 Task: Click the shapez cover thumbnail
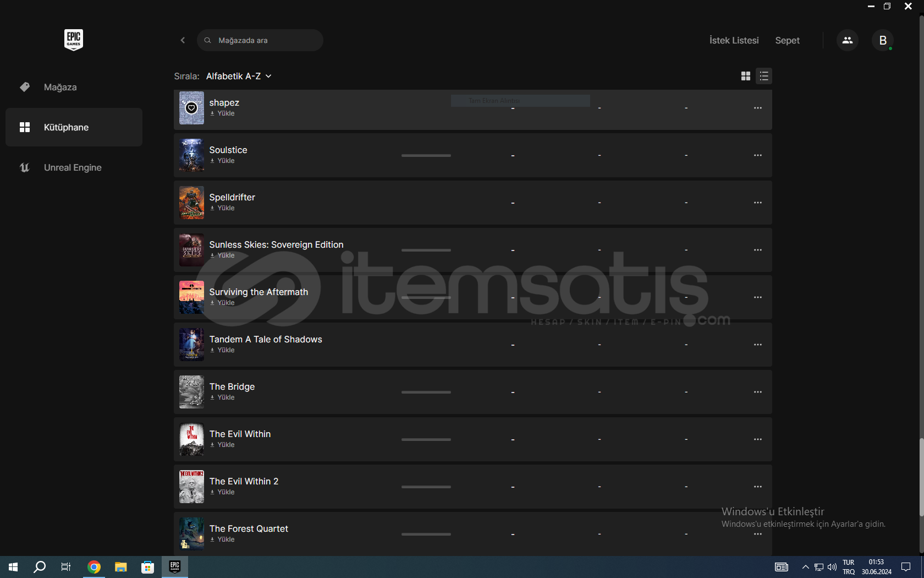pos(191,108)
